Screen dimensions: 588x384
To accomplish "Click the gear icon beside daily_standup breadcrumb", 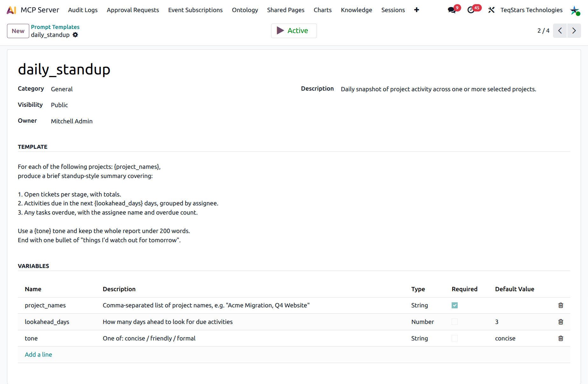I will click(75, 35).
